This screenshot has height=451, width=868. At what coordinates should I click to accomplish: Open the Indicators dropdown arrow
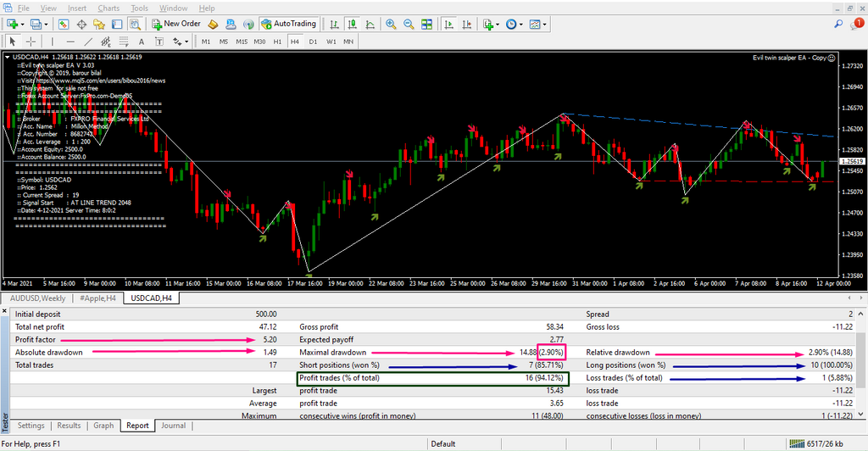coord(498,25)
